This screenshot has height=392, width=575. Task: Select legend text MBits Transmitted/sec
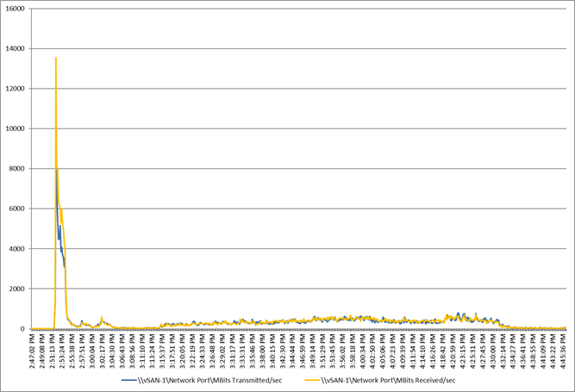(x=247, y=380)
